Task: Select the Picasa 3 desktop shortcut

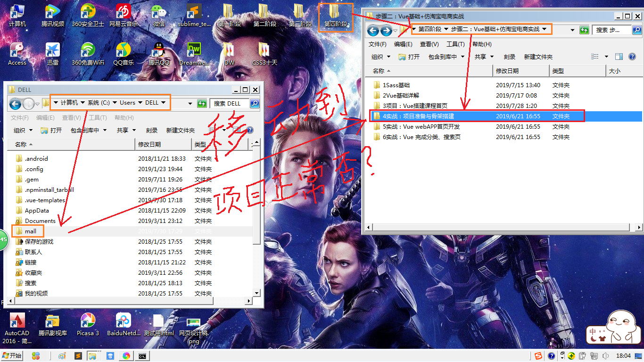Action: [88, 325]
